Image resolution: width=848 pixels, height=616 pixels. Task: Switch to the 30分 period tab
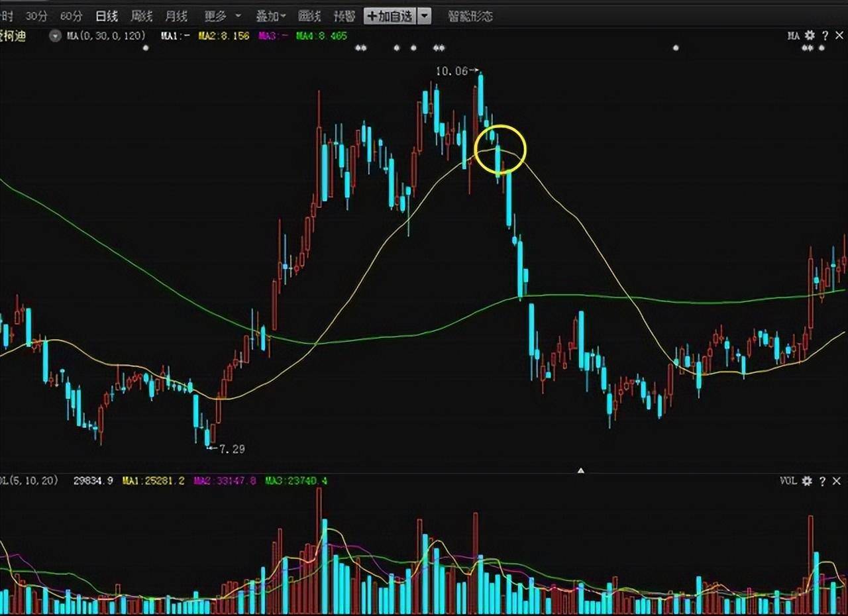[x=37, y=16]
